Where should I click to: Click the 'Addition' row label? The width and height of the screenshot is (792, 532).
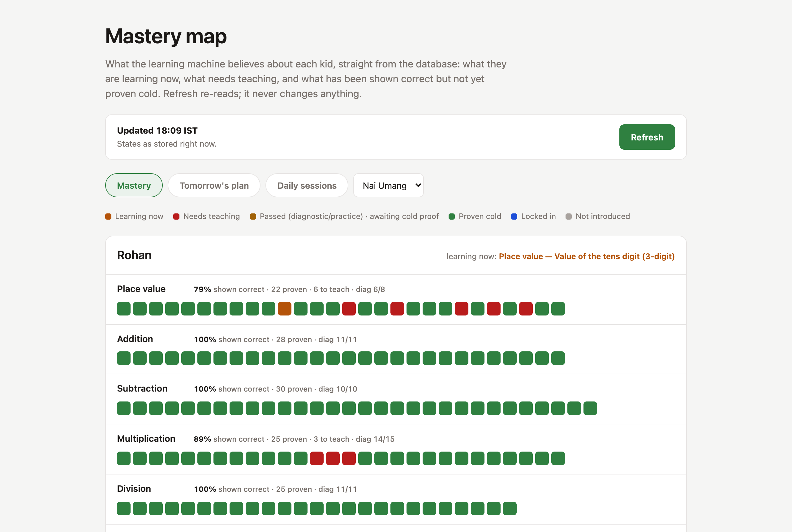click(x=135, y=339)
